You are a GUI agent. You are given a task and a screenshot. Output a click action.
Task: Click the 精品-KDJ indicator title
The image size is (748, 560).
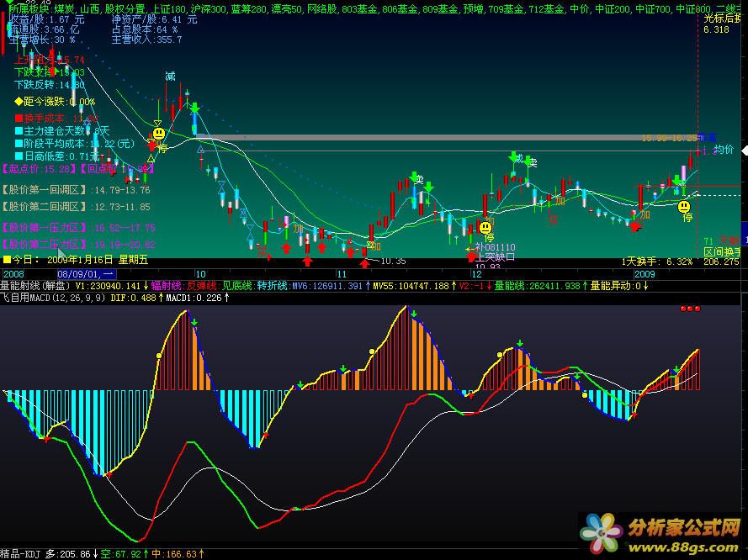[22, 554]
